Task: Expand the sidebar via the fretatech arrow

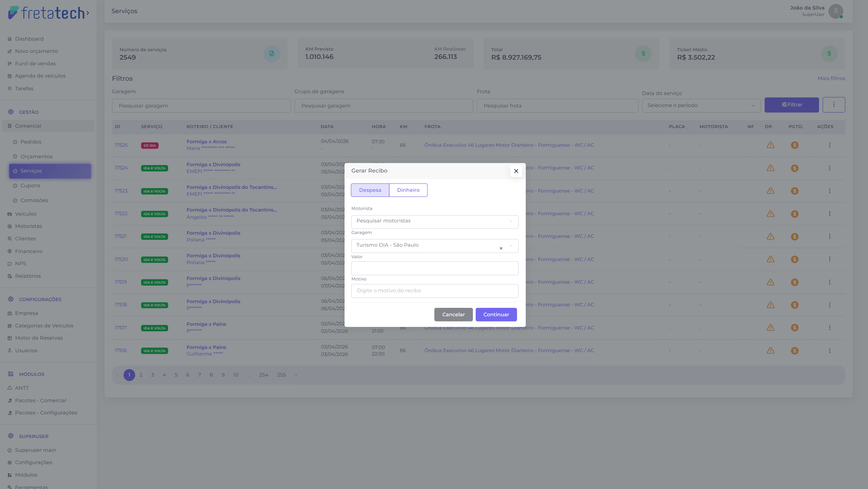Action: coord(88,13)
